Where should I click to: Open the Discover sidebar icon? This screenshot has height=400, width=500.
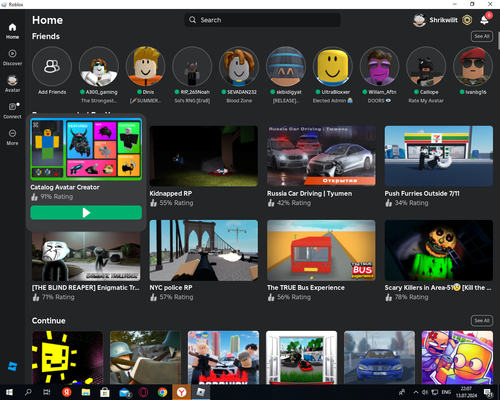coord(12,54)
